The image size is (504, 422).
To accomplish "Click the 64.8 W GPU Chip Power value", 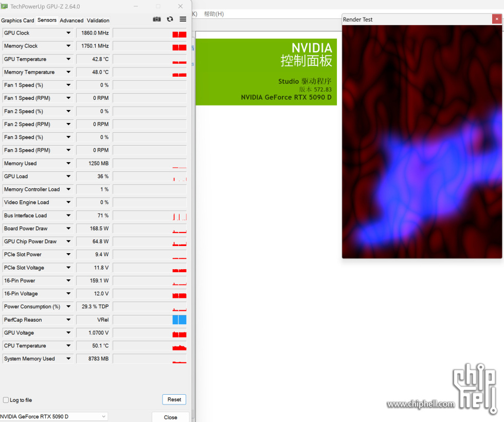I will 93,241.
